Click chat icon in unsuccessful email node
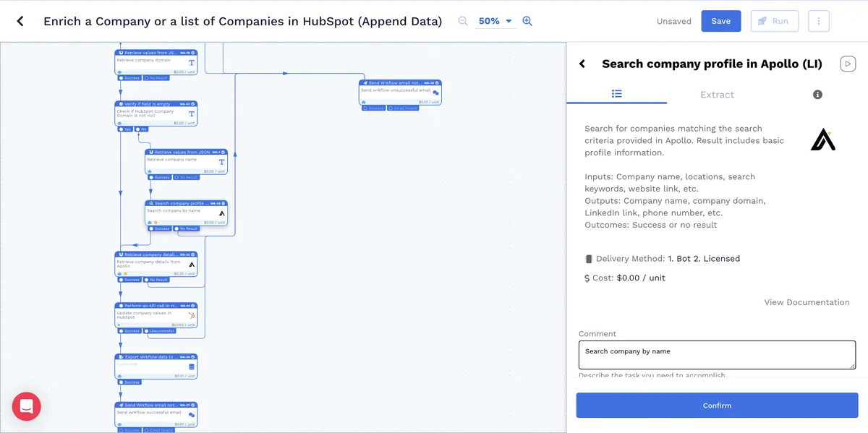868x433 pixels. click(x=435, y=93)
